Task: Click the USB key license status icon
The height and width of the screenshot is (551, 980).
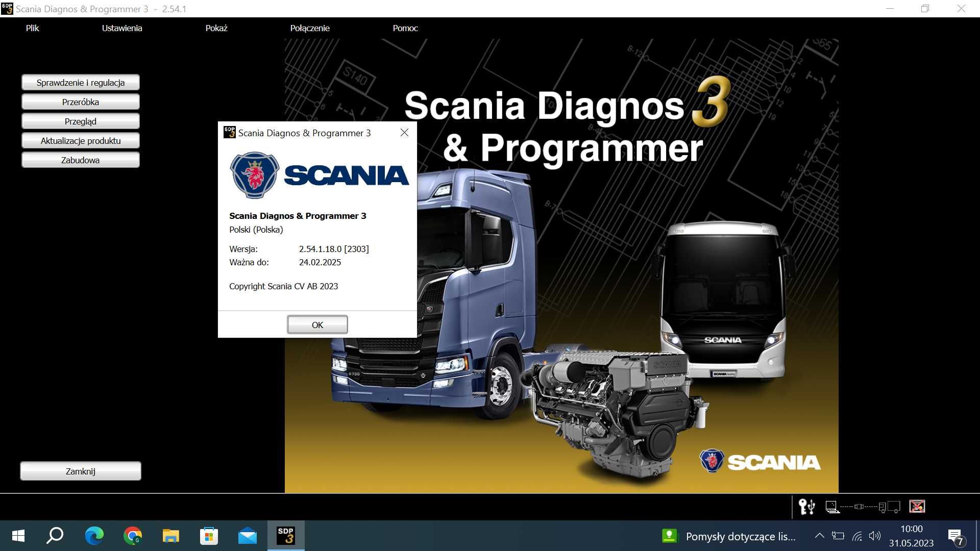Action: click(806, 507)
